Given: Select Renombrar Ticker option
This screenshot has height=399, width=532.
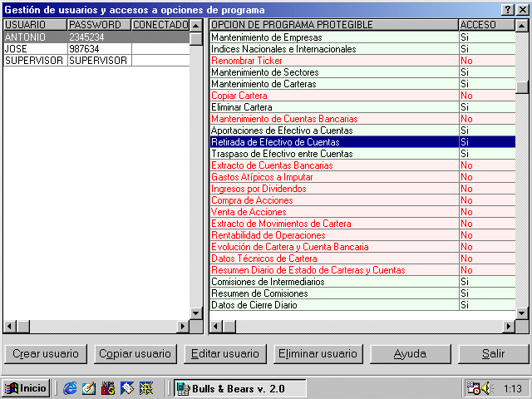Looking at the screenshot, I should point(362,61).
